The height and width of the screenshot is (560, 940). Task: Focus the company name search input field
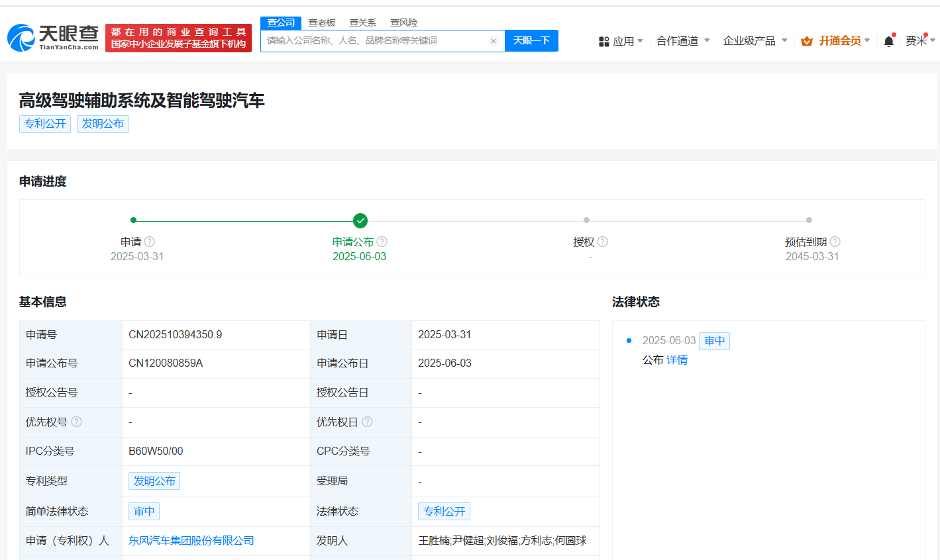(374, 41)
